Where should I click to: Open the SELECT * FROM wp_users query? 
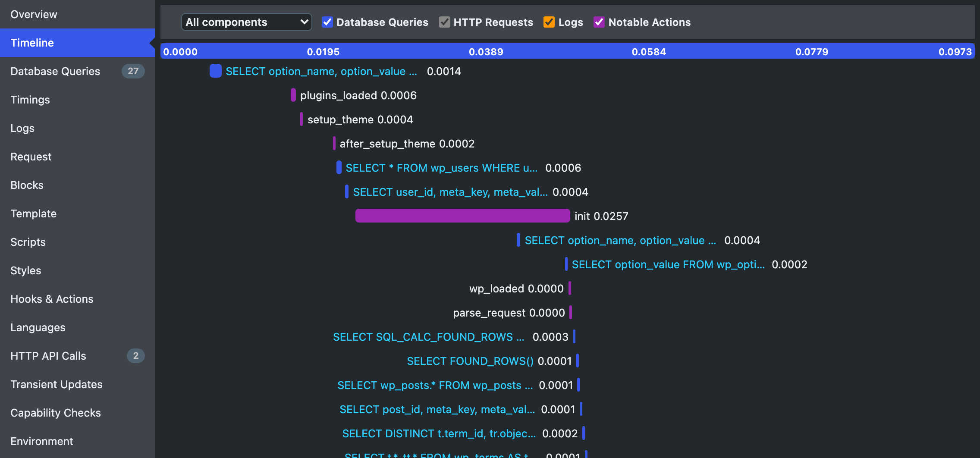(x=441, y=168)
